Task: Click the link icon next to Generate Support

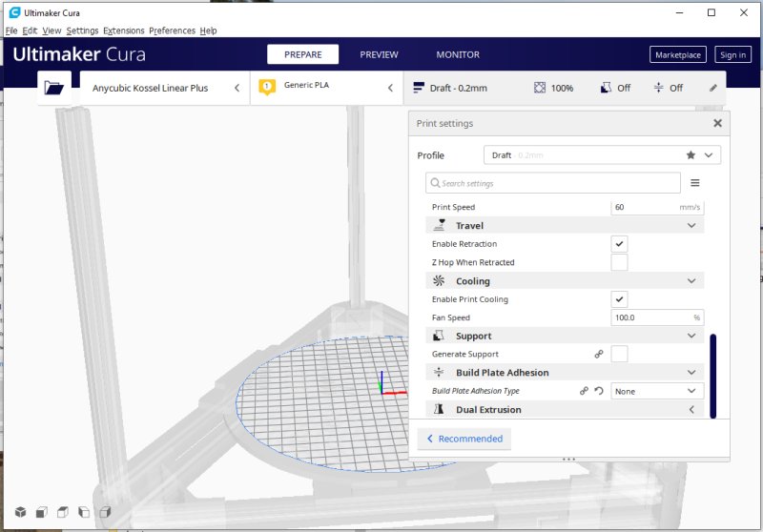Action: pos(599,354)
